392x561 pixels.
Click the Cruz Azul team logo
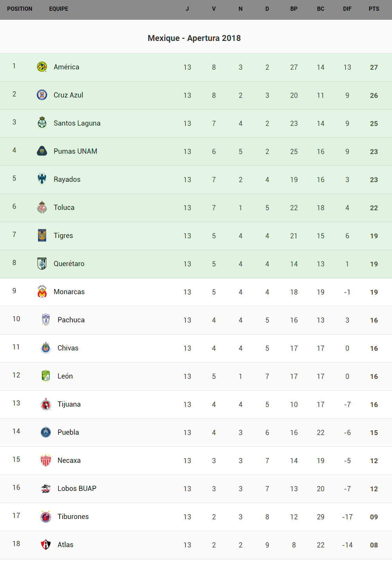[42, 95]
